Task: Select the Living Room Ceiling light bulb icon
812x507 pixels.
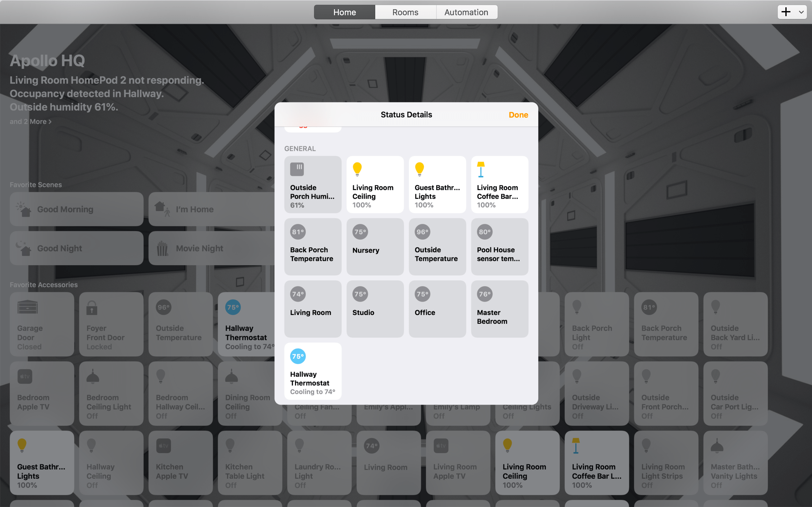Action: click(357, 169)
